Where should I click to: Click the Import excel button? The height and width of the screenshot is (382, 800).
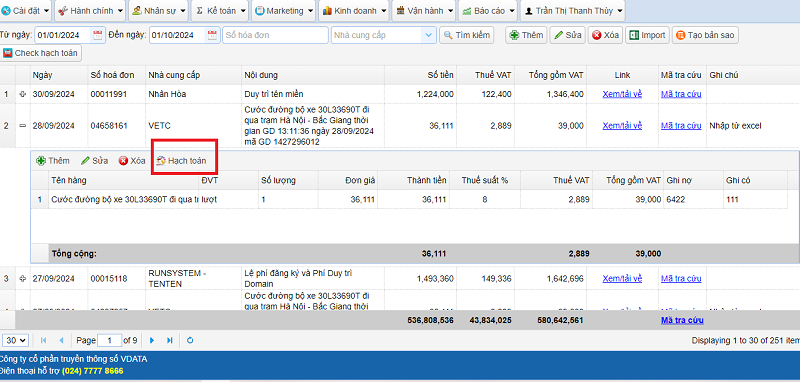pyautogui.click(x=647, y=35)
